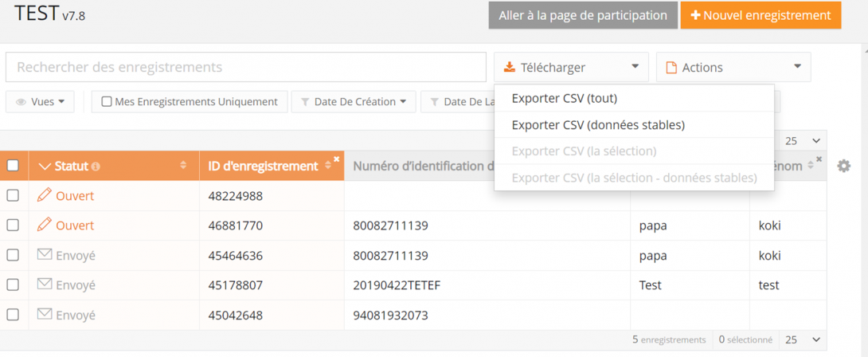Viewport: 868px width, 357px height.
Task: Go to Aller à la page de participation
Action: [x=582, y=15]
